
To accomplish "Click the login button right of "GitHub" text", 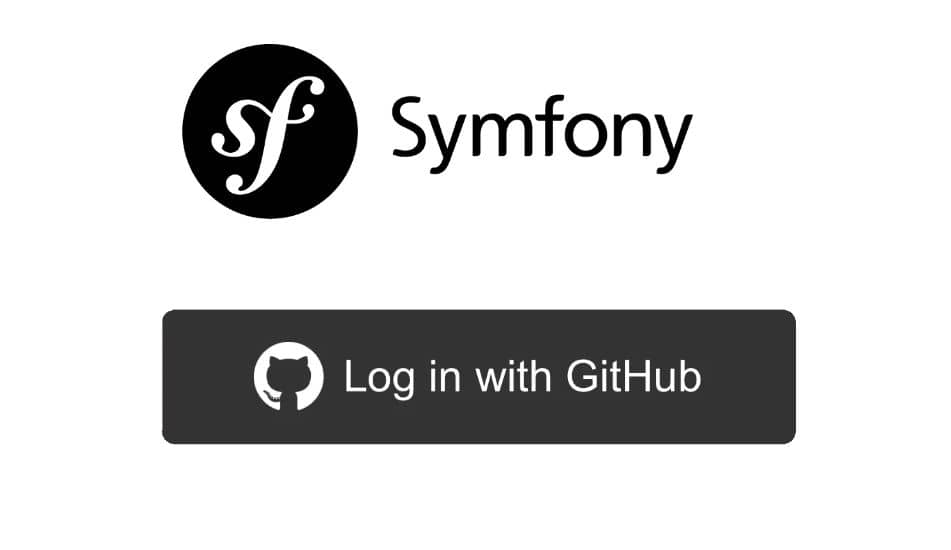I will coord(748,377).
